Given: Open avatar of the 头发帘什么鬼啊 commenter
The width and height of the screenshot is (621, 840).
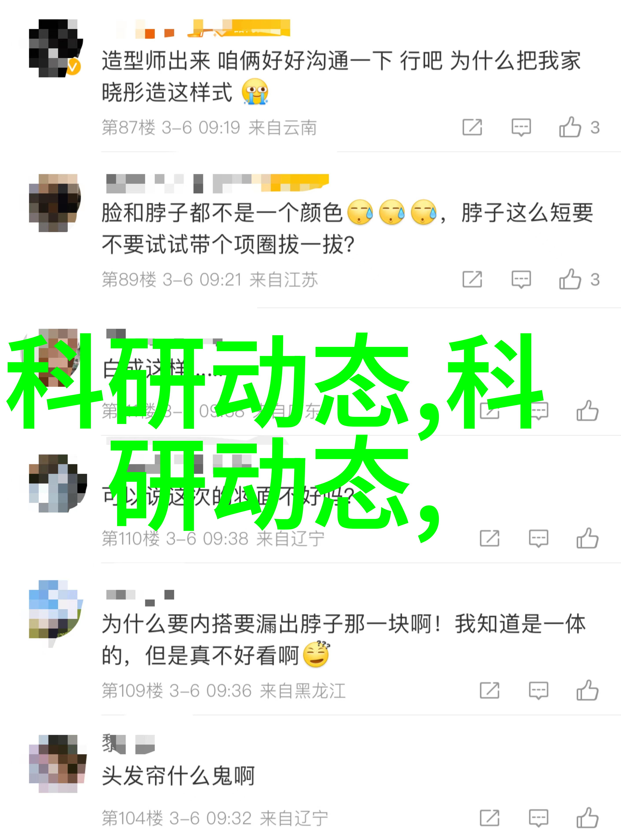Looking at the screenshot, I should tap(57, 764).
